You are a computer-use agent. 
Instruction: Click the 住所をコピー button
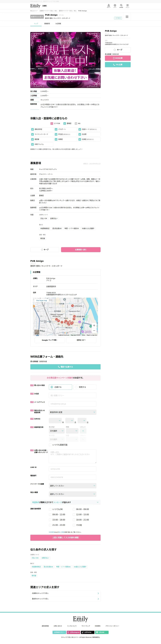[x=81, y=340]
